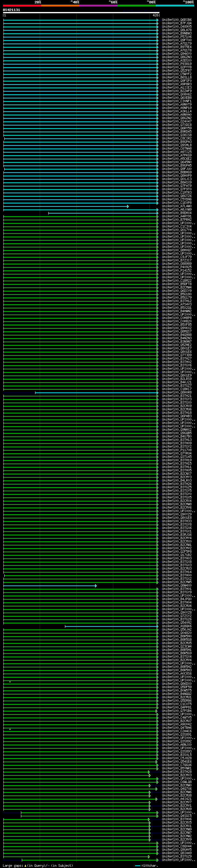
Task: Select the UniRef100_C1BM22 label
Action: coord(176,281)
